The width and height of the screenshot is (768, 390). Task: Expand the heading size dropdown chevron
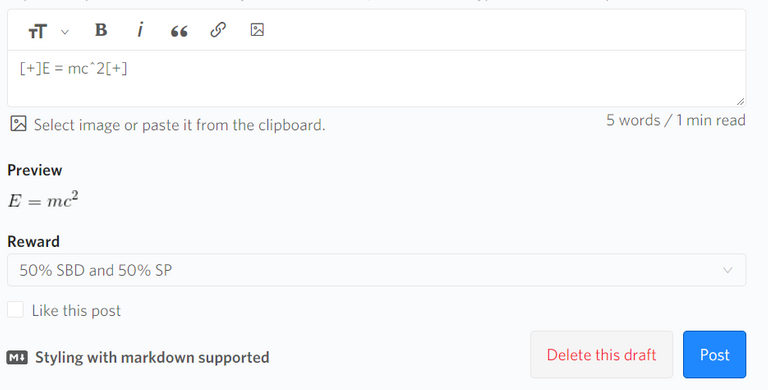coord(65,32)
